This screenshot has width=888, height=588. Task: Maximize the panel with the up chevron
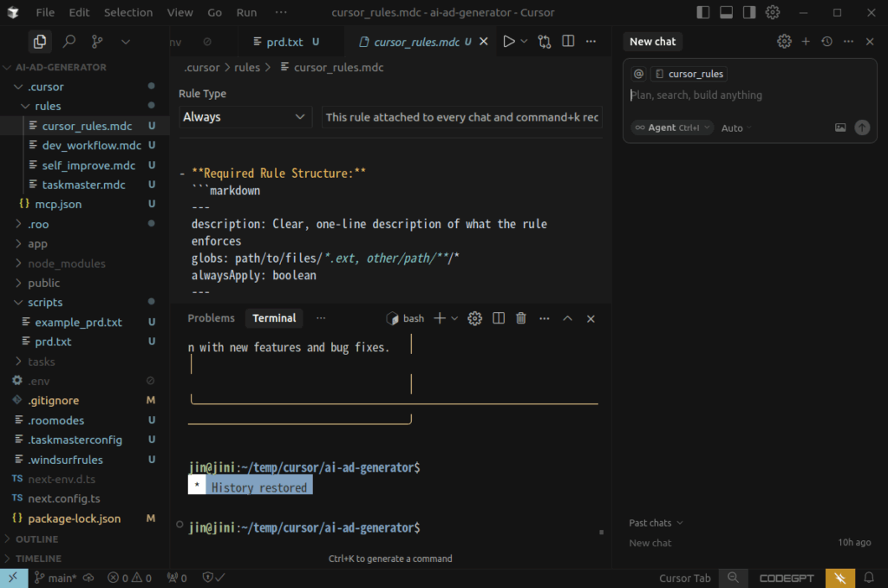pos(567,318)
